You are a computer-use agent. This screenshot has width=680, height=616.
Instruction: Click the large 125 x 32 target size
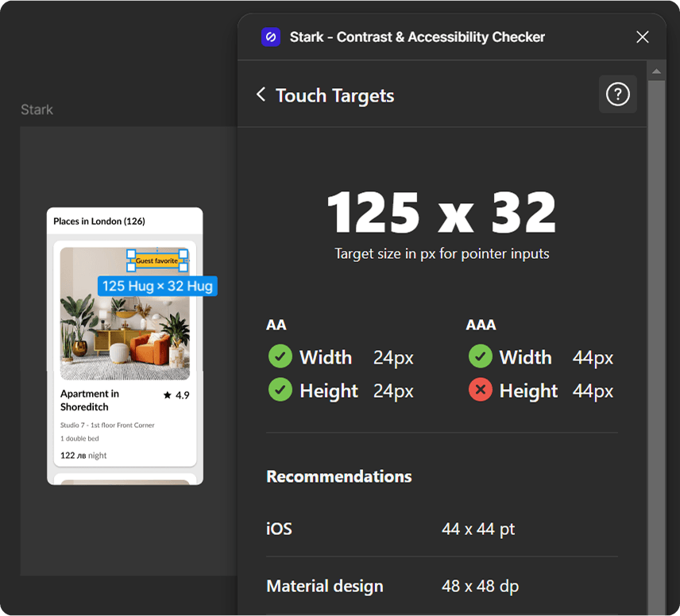pos(442,213)
